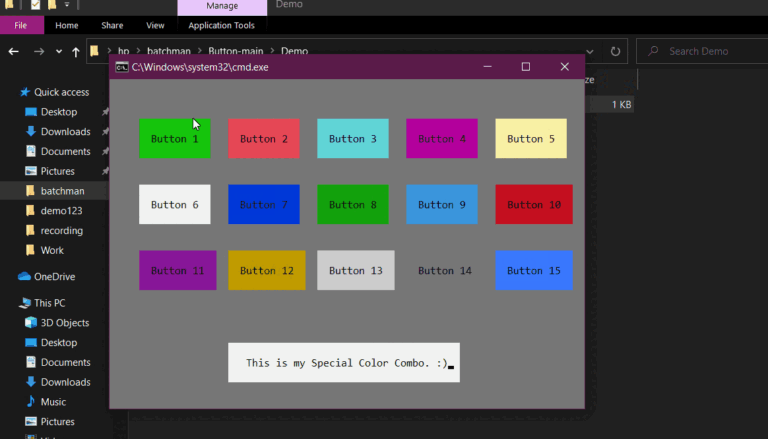768x439 pixels.
Task: Click the yellow Button 5 swatch
Action: [531, 139]
